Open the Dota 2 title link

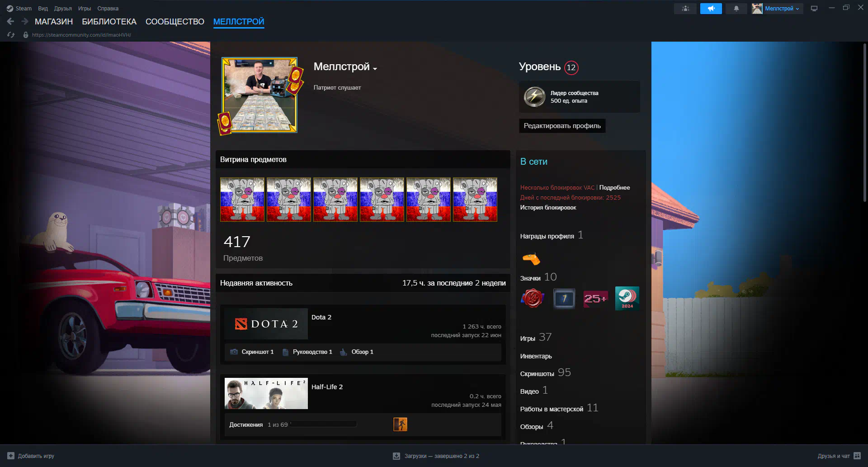(x=321, y=317)
